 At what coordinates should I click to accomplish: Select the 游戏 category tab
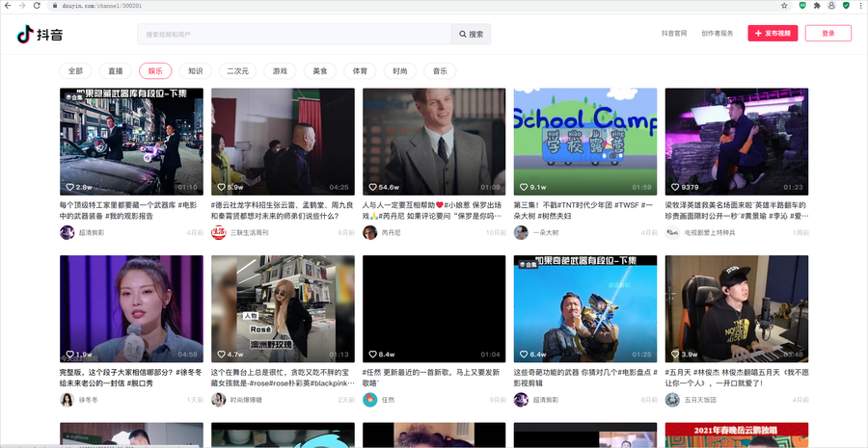tap(280, 70)
